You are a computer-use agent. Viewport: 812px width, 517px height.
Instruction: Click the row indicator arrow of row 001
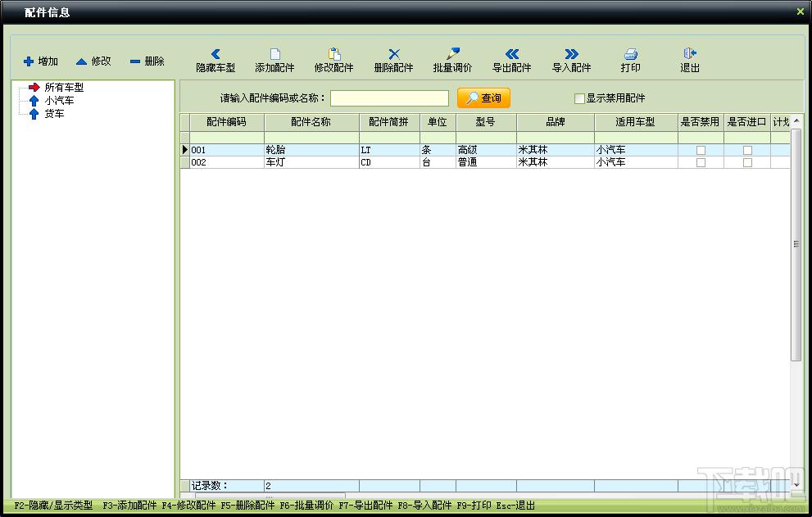(x=185, y=150)
